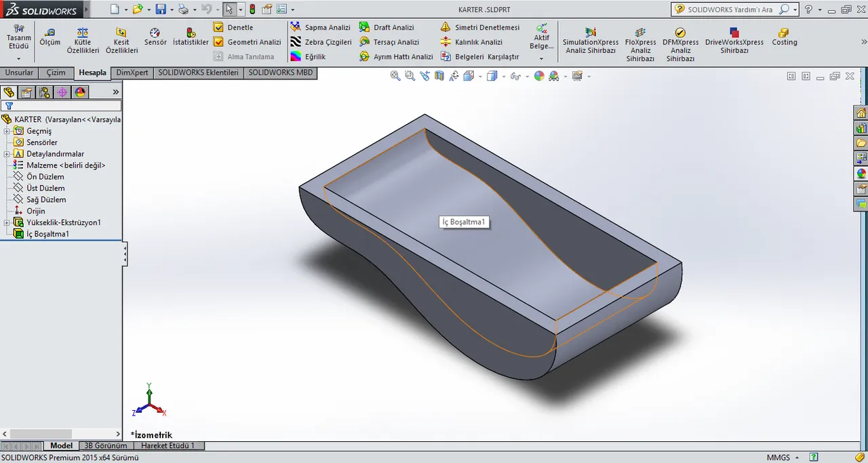Launch FloXpress Analiz Sihirbazı
The image size is (868, 463).
[x=640, y=45]
